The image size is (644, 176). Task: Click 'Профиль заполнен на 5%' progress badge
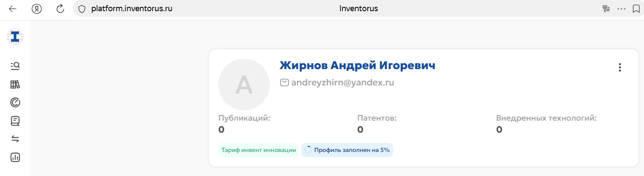pyautogui.click(x=347, y=150)
